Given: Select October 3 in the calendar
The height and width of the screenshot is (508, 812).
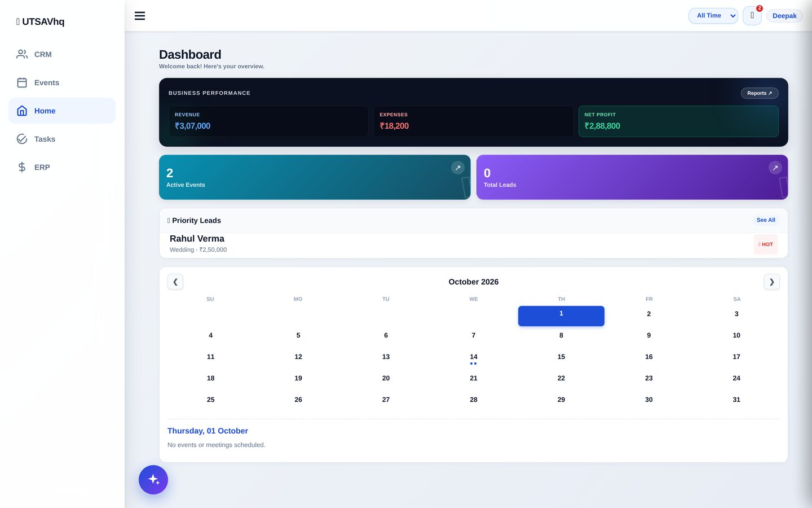Looking at the screenshot, I should click(x=736, y=314).
